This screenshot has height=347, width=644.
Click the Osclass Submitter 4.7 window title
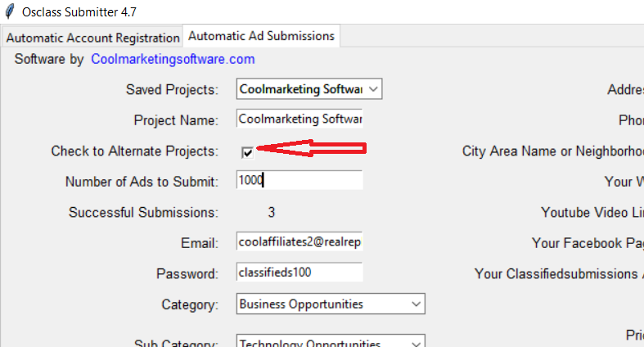[x=79, y=12]
